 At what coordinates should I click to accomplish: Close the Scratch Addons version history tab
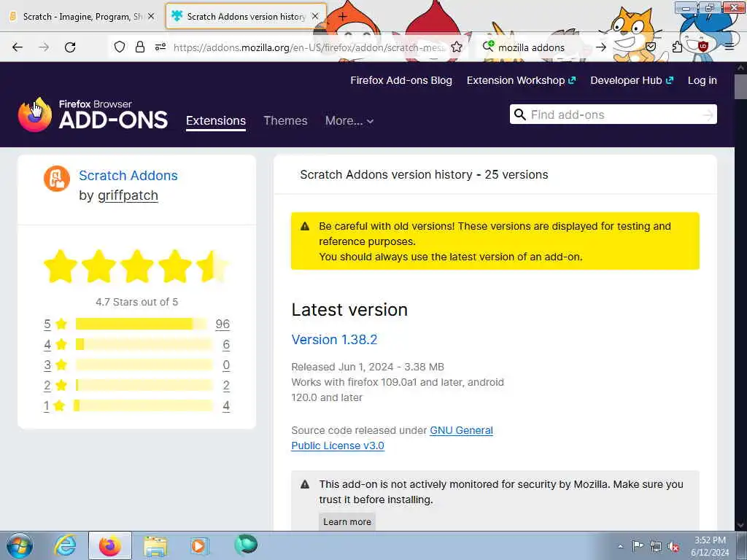[315, 16]
